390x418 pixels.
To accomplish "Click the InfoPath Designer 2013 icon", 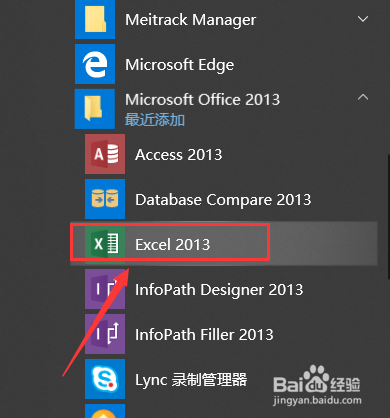I will point(105,289).
